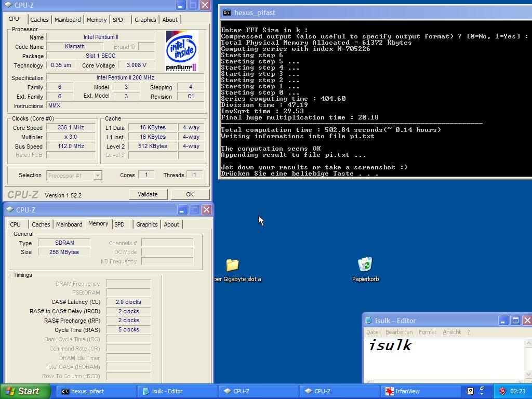The image size is (532, 399).
Task: Click the isulk text in Editor
Action: [x=390, y=345]
